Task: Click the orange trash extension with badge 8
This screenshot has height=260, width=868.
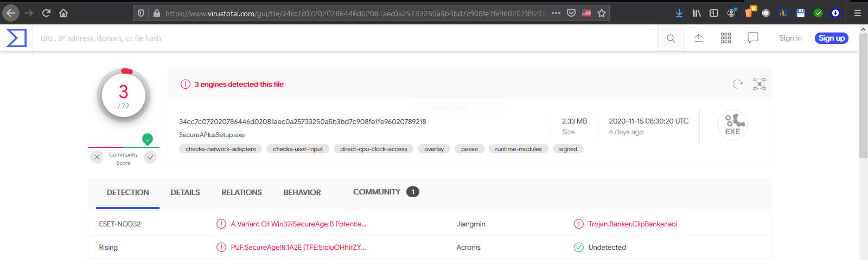Action: (x=750, y=12)
